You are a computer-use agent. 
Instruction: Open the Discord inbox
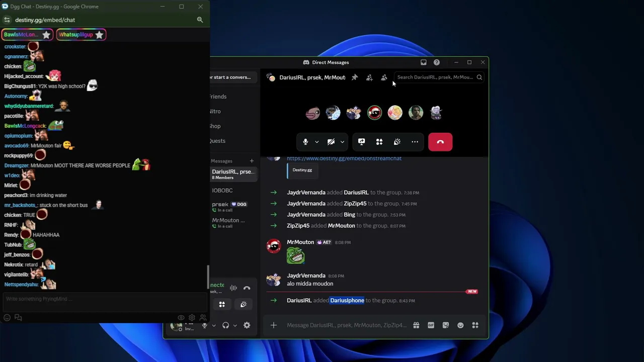pyautogui.click(x=424, y=62)
